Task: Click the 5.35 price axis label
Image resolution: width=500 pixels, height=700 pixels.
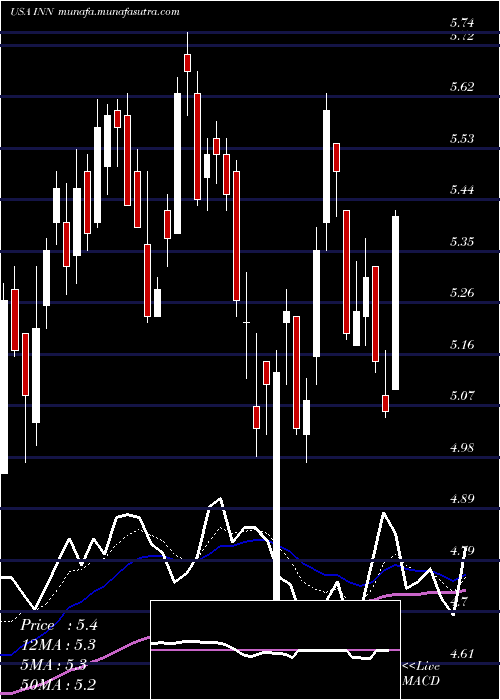Action: coord(462,241)
